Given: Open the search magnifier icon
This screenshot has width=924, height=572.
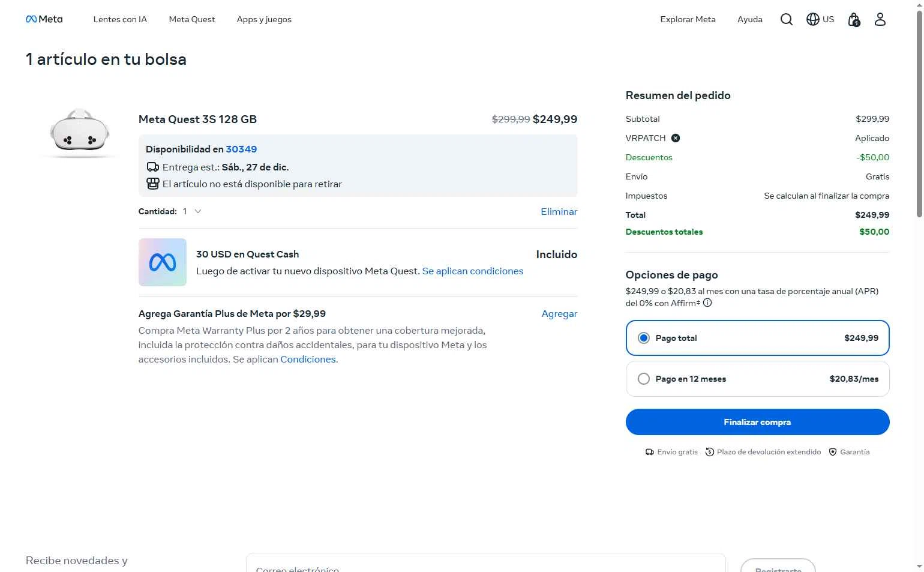Looking at the screenshot, I should pos(786,19).
